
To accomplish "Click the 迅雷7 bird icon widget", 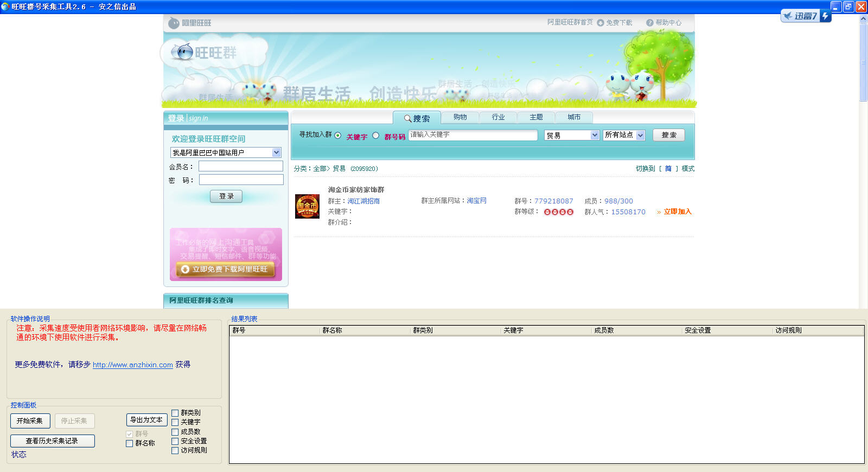I will point(788,16).
